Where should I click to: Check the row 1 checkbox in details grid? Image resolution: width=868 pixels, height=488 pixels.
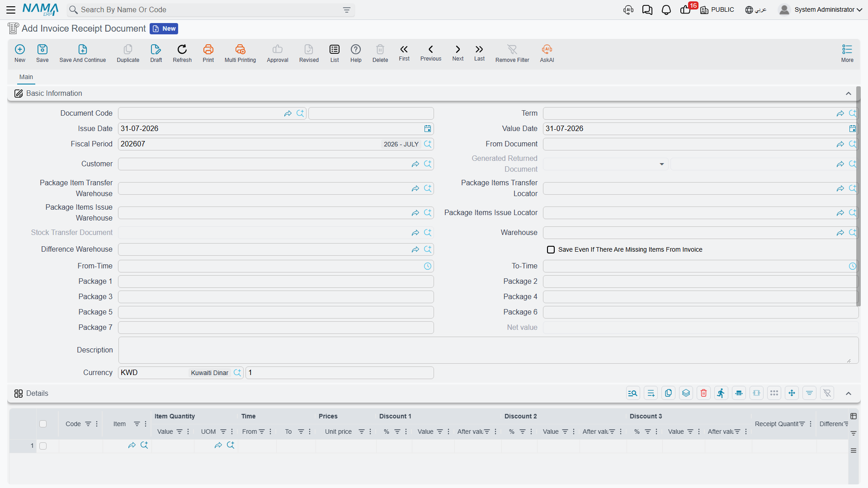pyautogui.click(x=43, y=446)
